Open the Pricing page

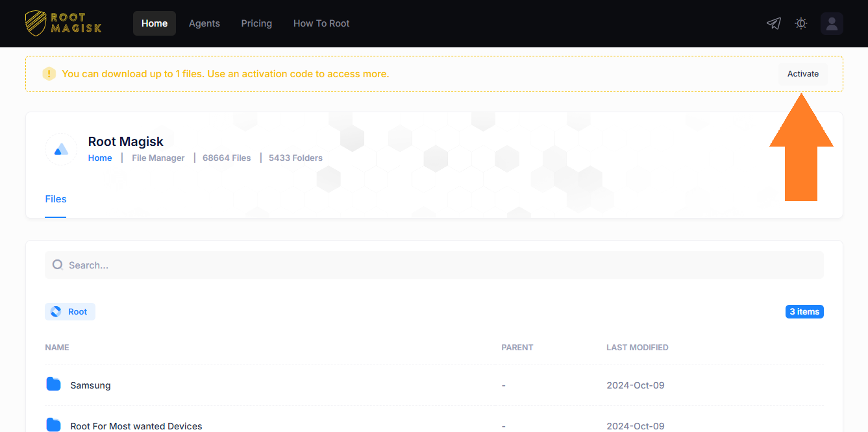(x=256, y=23)
